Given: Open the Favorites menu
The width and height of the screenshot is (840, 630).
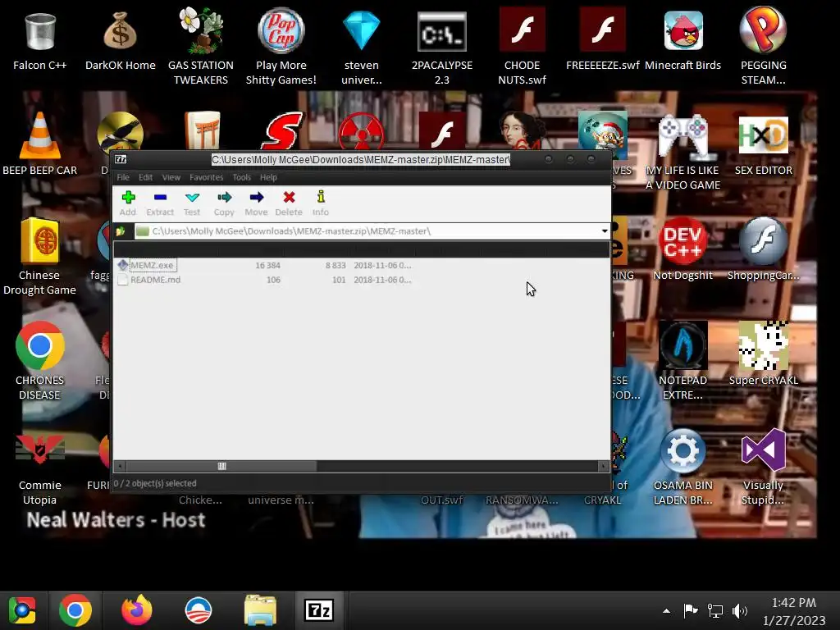Looking at the screenshot, I should point(206,177).
